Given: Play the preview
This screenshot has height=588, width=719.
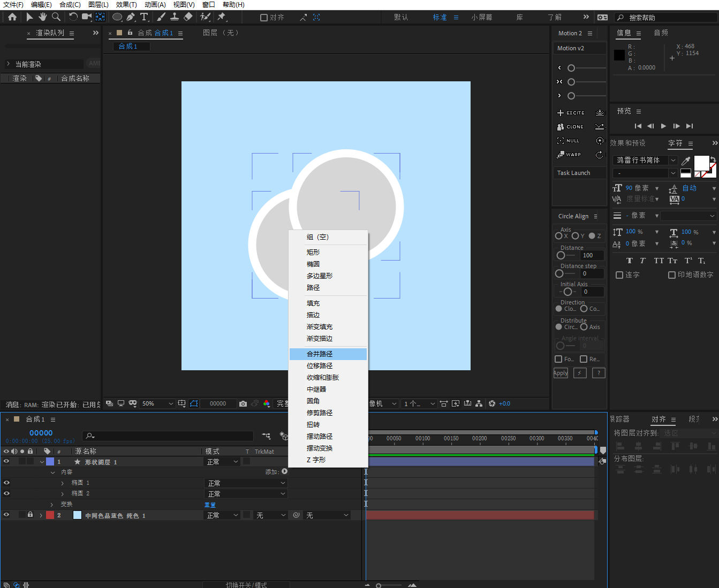Looking at the screenshot, I should [663, 126].
